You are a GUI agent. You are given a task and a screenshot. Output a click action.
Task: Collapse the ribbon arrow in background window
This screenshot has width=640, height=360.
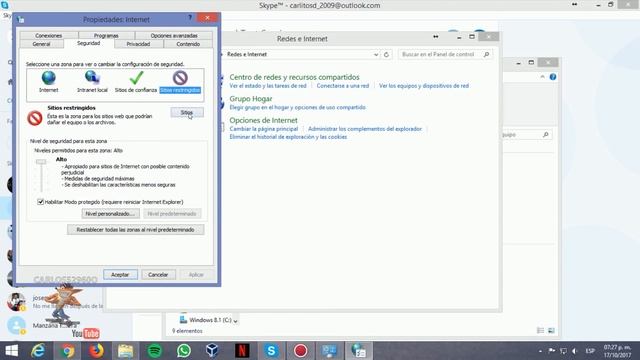(542, 77)
